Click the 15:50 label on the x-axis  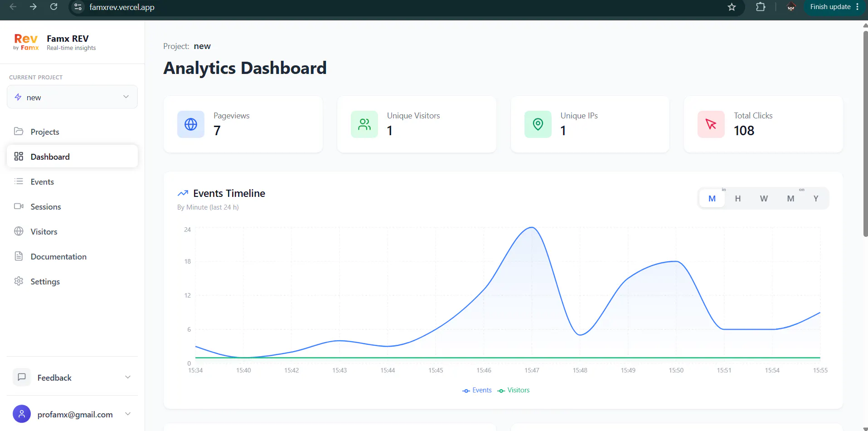(676, 370)
